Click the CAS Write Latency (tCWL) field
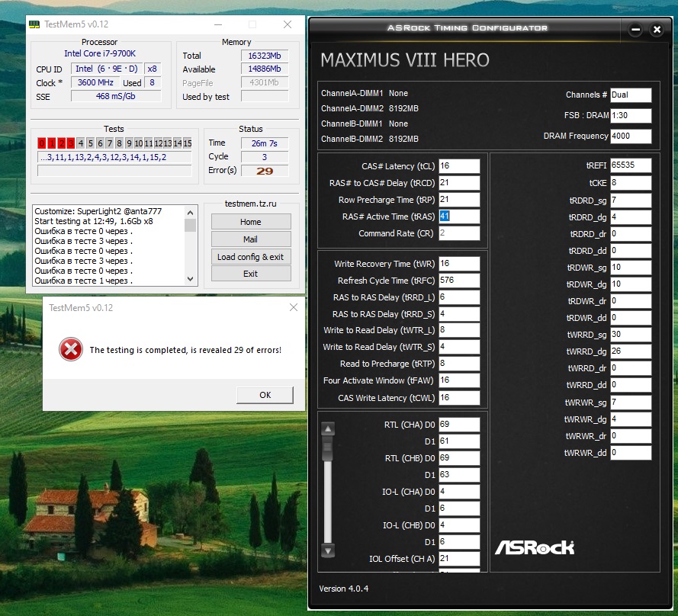 click(459, 398)
